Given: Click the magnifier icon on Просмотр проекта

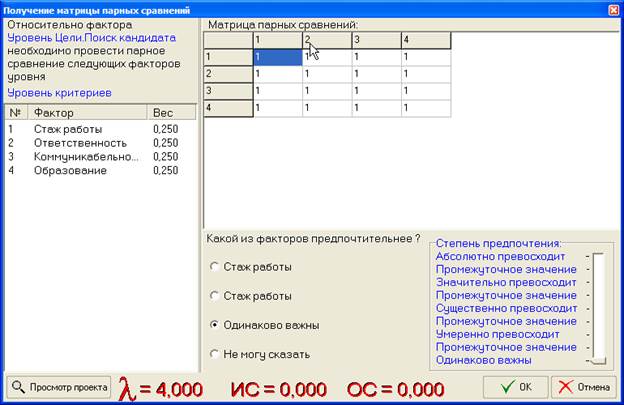Looking at the screenshot, I should (20, 387).
